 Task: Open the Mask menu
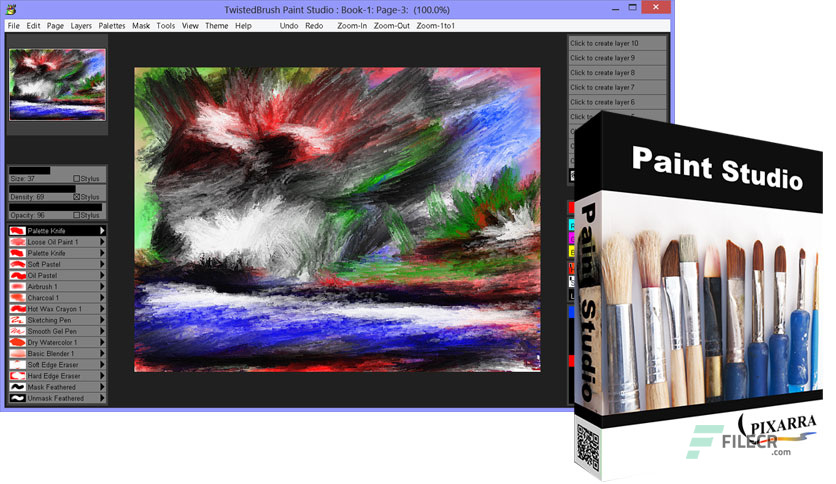tap(141, 26)
